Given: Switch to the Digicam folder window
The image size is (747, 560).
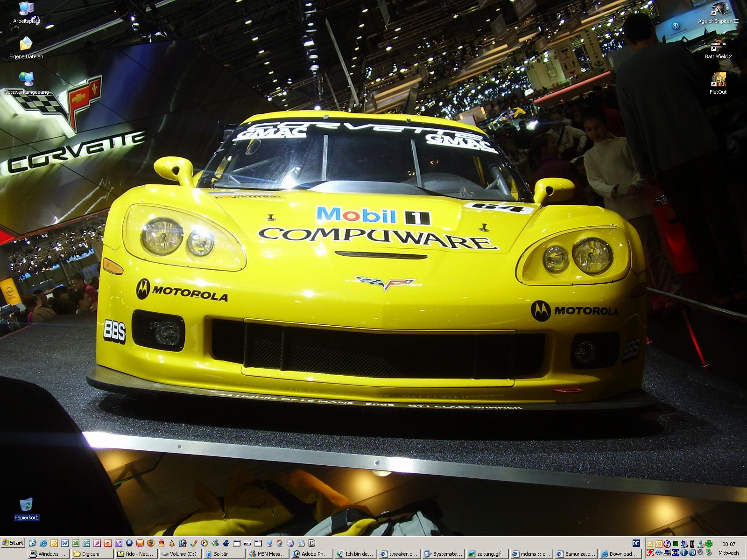Looking at the screenshot, I should point(92,554).
